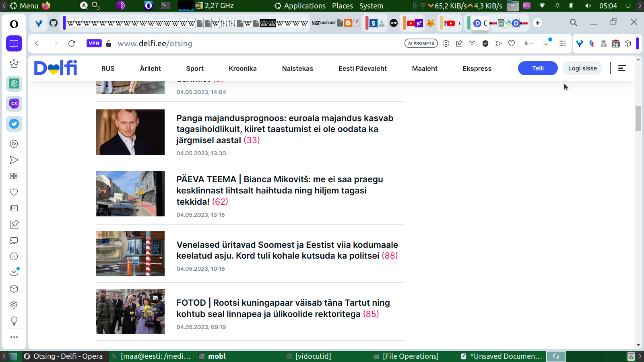Open Opera Settings gear in sidebar
The width and height of the screenshot is (644, 362).
click(x=14, y=305)
